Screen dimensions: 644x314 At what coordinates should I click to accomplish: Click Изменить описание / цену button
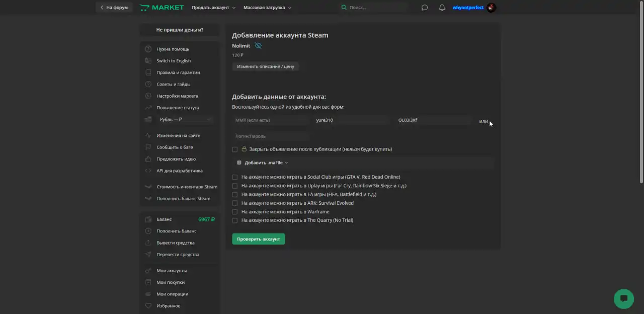point(266,66)
